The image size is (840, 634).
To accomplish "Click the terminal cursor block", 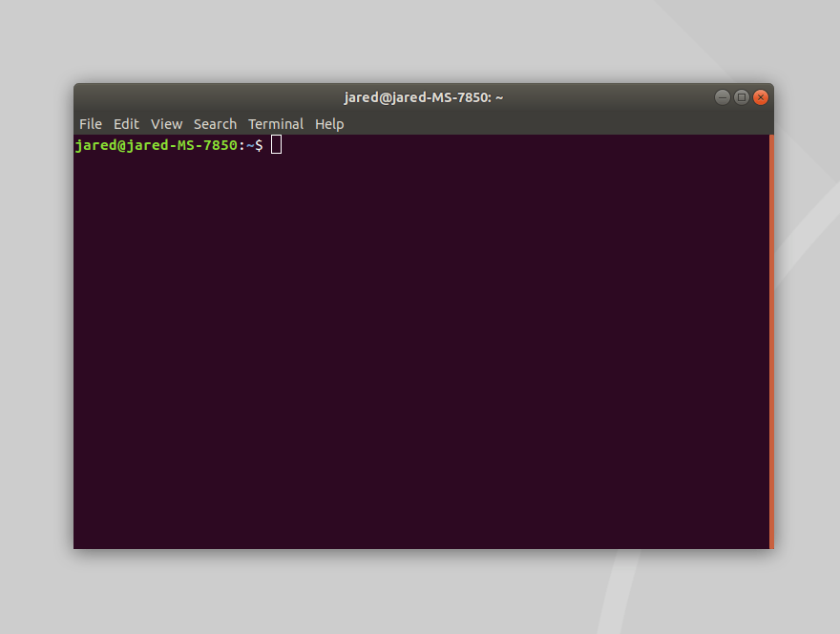I will click(276, 145).
